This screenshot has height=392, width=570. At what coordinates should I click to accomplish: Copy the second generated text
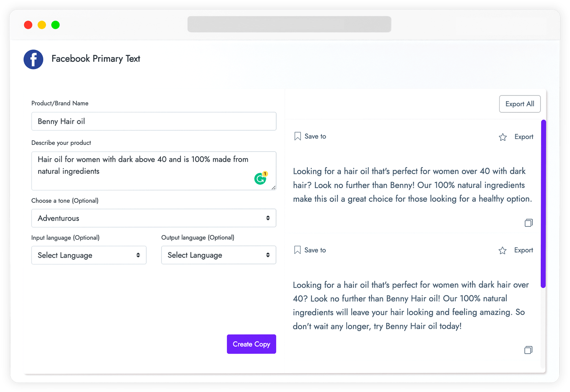click(x=528, y=350)
